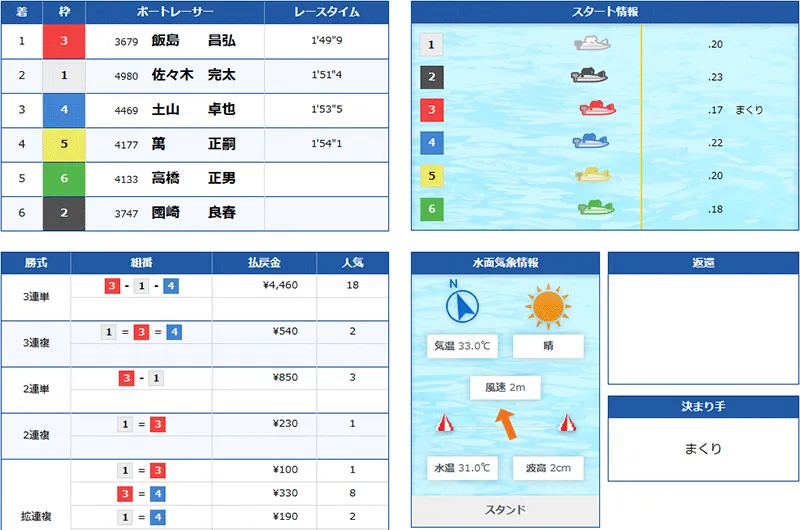Click lane number 6 badge in start info

[x=432, y=209]
